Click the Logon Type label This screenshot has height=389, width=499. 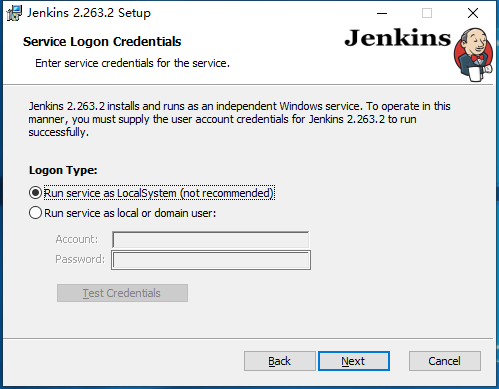tap(63, 170)
